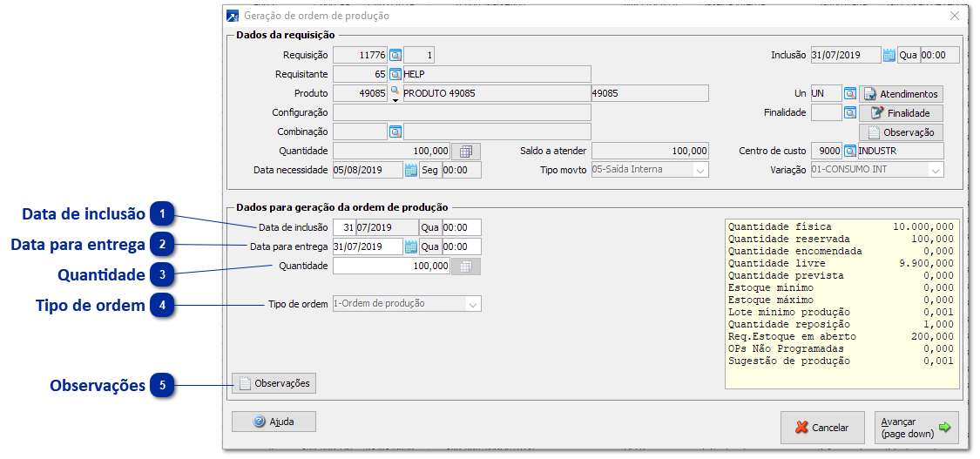Click the Un field showing UN
The image size is (980, 459).
pyautogui.click(x=827, y=94)
